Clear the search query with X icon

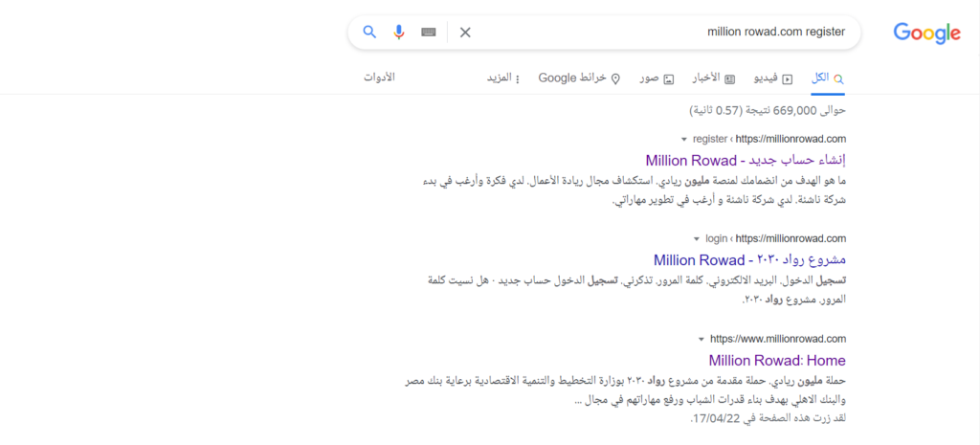[x=465, y=33]
